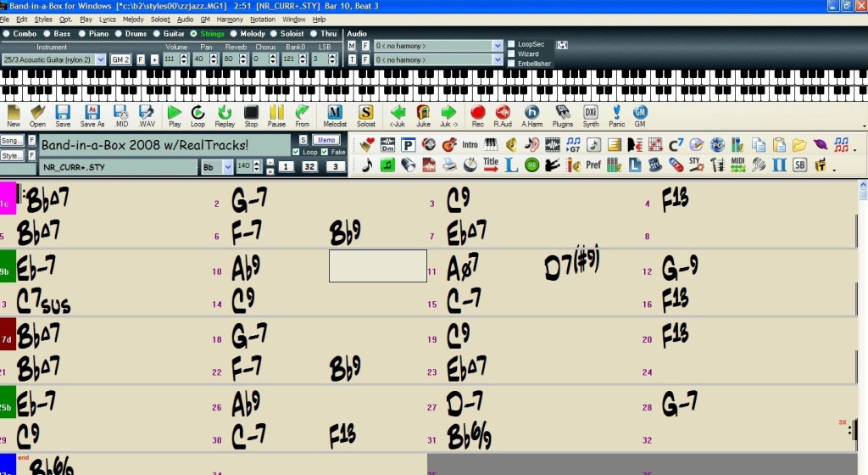The image size is (868, 475).
Task: Open the Melodist tool
Action: coord(335,115)
